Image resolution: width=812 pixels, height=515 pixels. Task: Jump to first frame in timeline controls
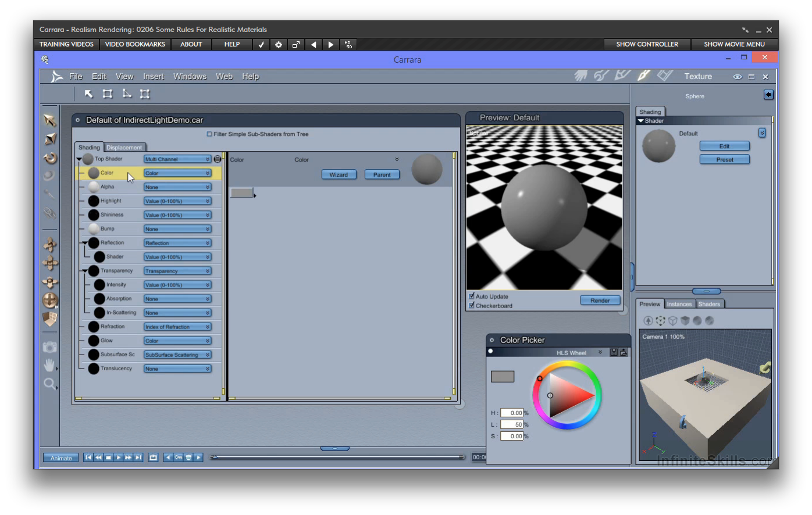pyautogui.click(x=88, y=457)
